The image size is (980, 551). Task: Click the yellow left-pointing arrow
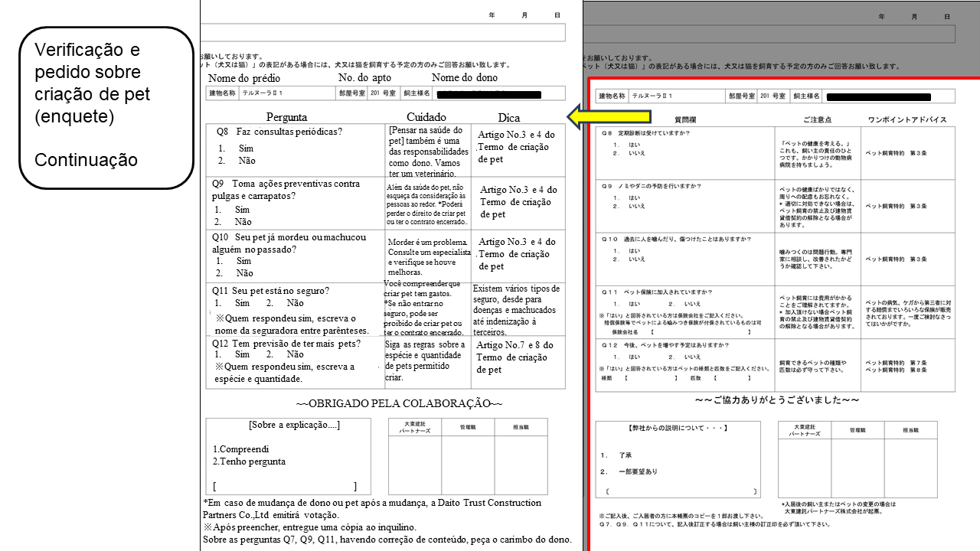608,116
